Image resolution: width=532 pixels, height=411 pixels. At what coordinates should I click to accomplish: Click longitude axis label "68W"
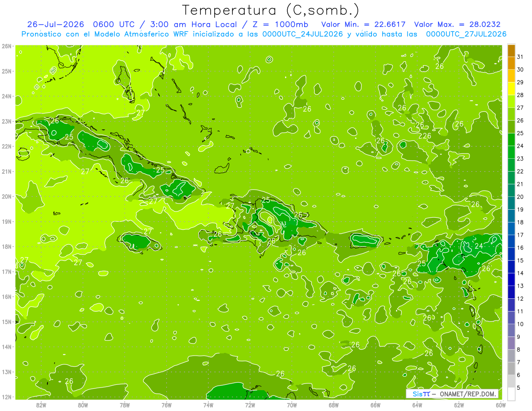click(x=333, y=405)
